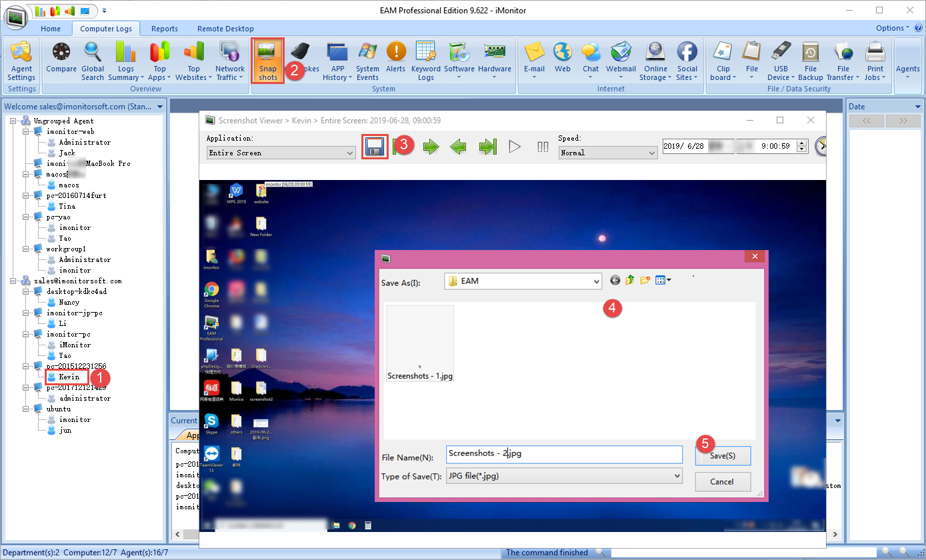926x560 pixels.
Task: Click the monitor quick-access toolbar icon
Action: coord(85,11)
